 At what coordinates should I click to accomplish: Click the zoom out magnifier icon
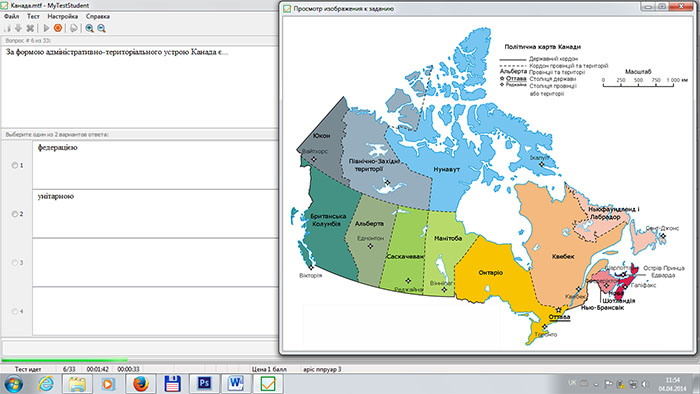(101, 28)
